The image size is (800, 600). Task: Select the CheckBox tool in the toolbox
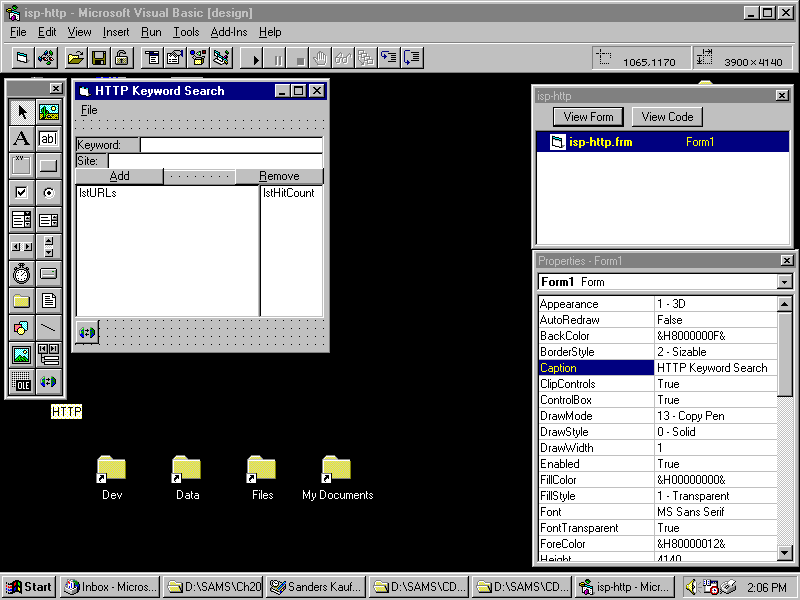click(21, 193)
